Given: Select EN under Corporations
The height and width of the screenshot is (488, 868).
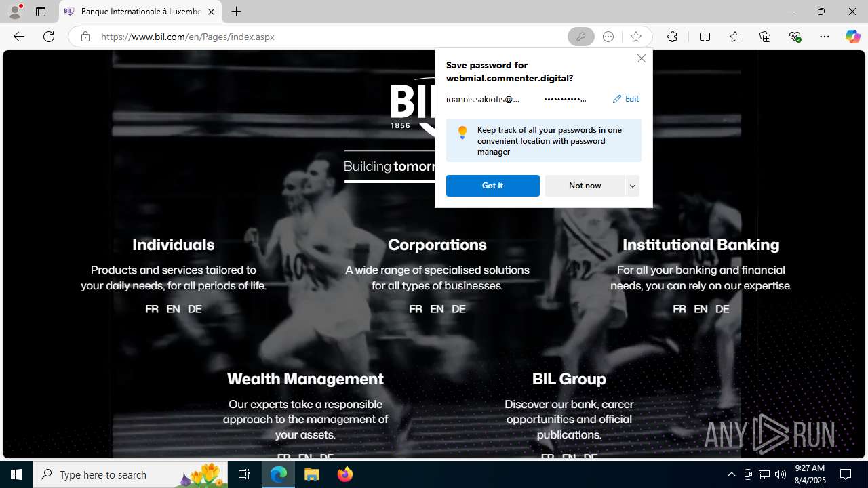Looking at the screenshot, I should [437, 309].
